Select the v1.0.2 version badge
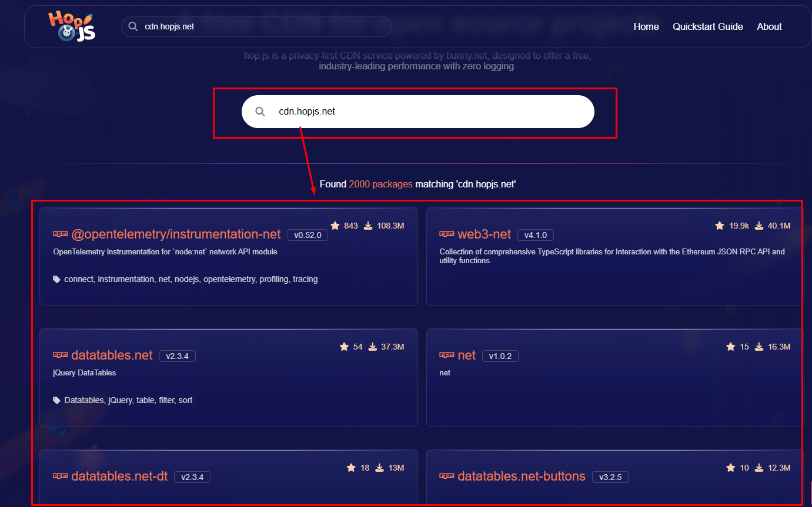 [500, 356]
